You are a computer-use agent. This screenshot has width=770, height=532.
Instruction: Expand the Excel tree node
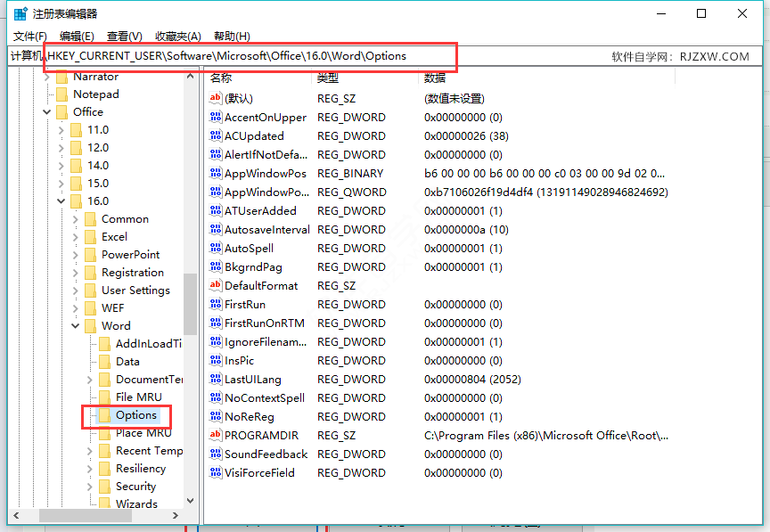76,236
